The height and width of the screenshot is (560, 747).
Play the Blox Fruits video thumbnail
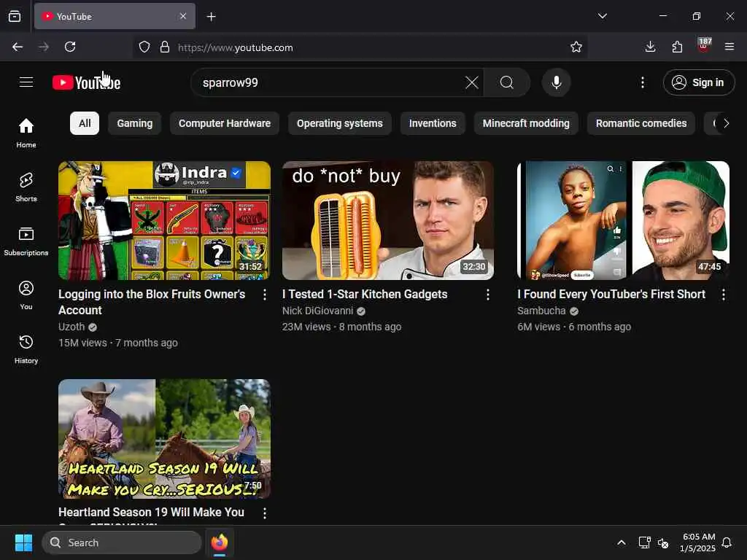click(164, 220)
